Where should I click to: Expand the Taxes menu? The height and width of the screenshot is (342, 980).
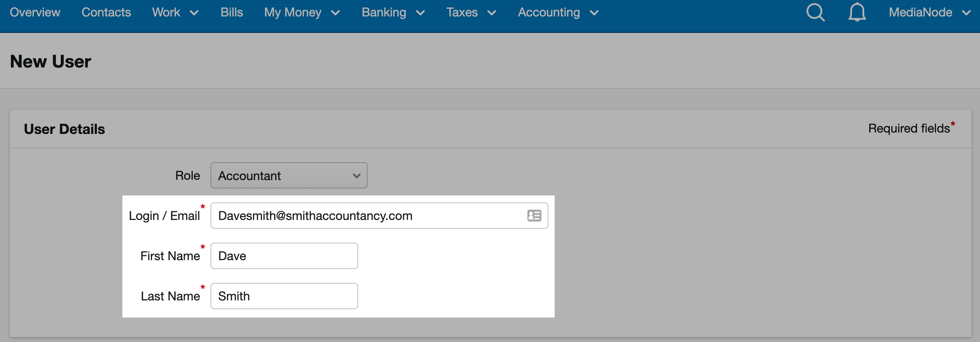click(x=471, y=12)
